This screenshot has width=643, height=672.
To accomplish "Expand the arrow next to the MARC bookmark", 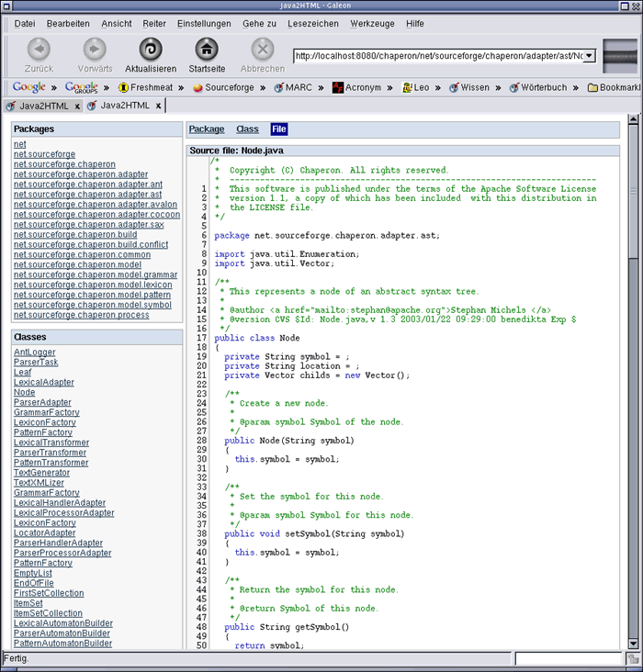I will pos(321,88).
